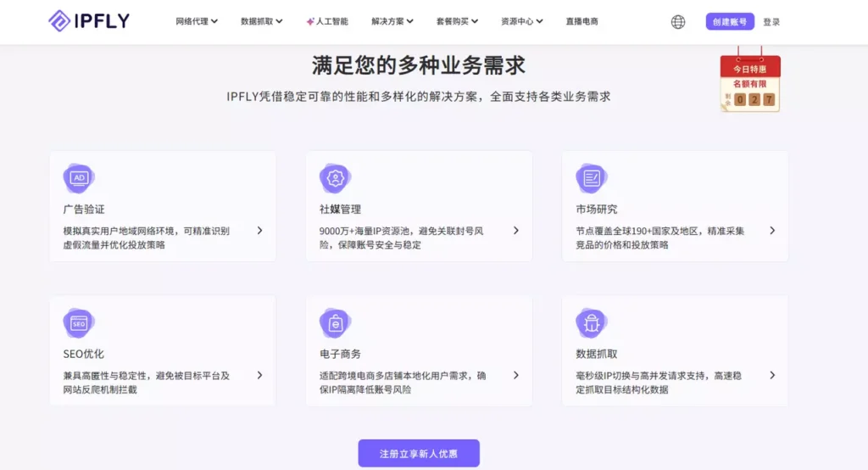Open the SEO优化 card title
This screenshot has height=470, width=868.
[84, 354]
